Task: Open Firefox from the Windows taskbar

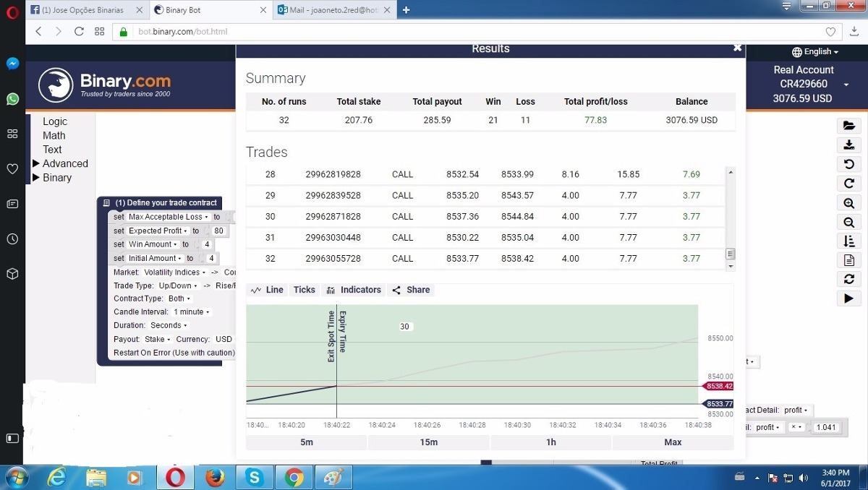Action: pyautogui.click(x=215, y=477)
